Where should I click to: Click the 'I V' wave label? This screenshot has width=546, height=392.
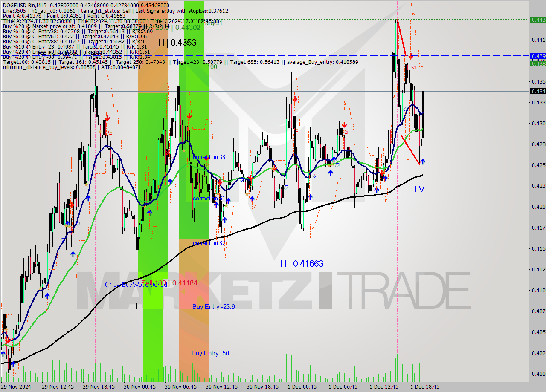[419, 189]
